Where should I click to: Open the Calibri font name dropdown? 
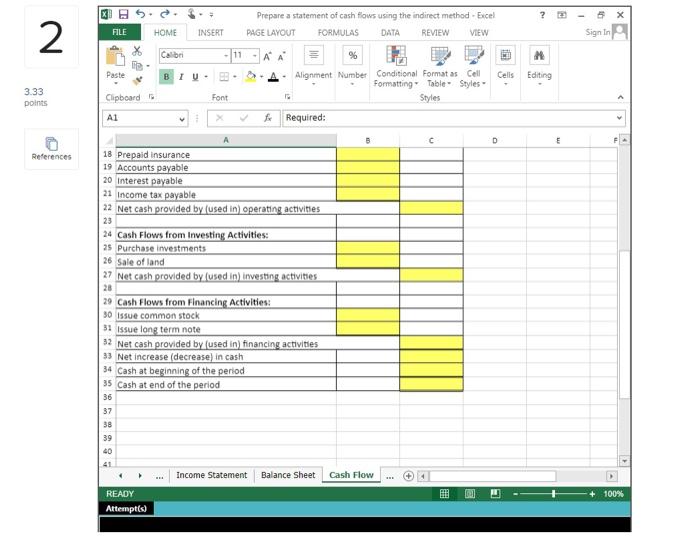(226, 56)
